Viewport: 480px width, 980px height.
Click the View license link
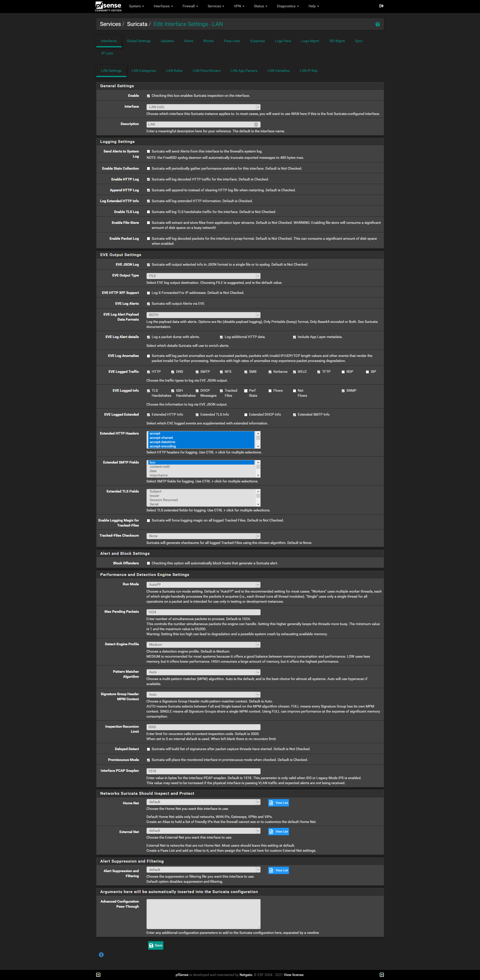(x=294, y=975)
